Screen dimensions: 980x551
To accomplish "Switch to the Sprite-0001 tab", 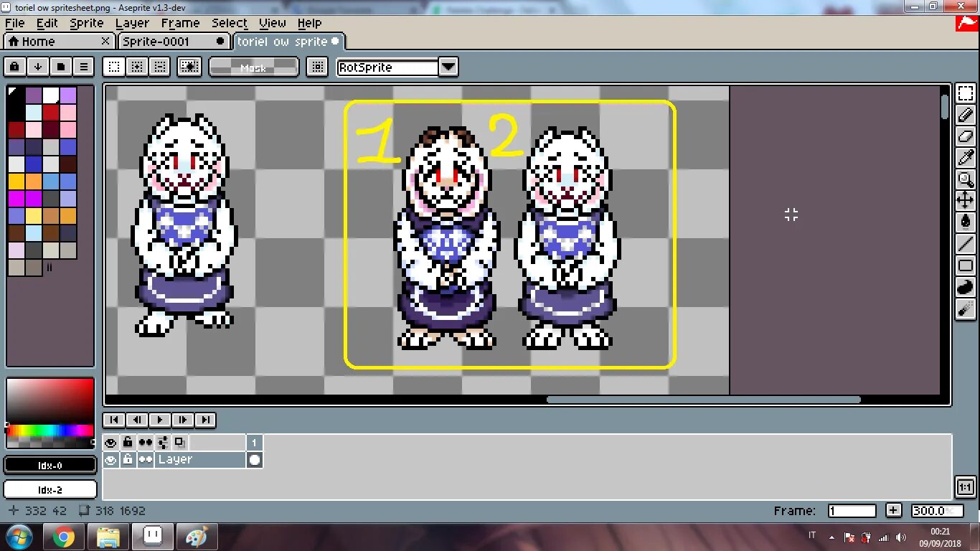I will [174, 42].
